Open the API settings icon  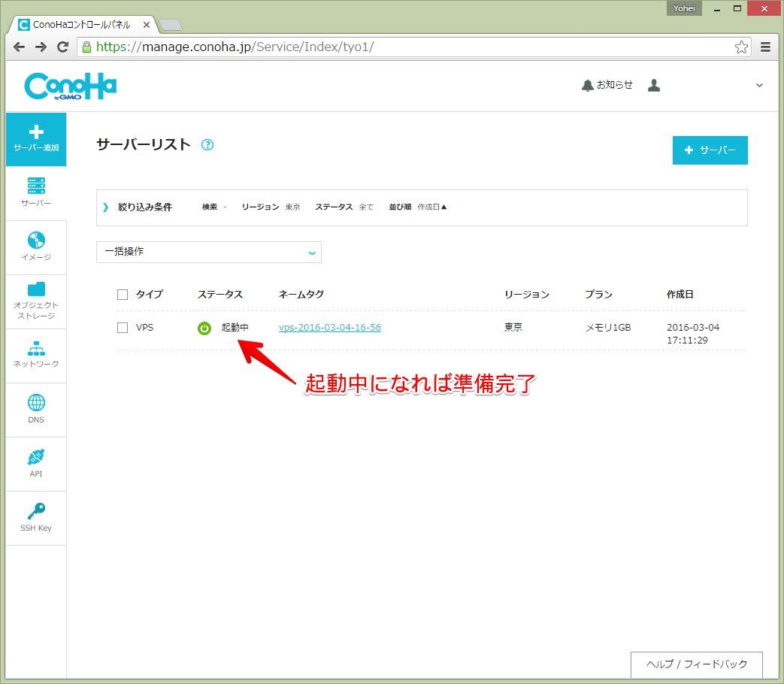coord(35,462)
